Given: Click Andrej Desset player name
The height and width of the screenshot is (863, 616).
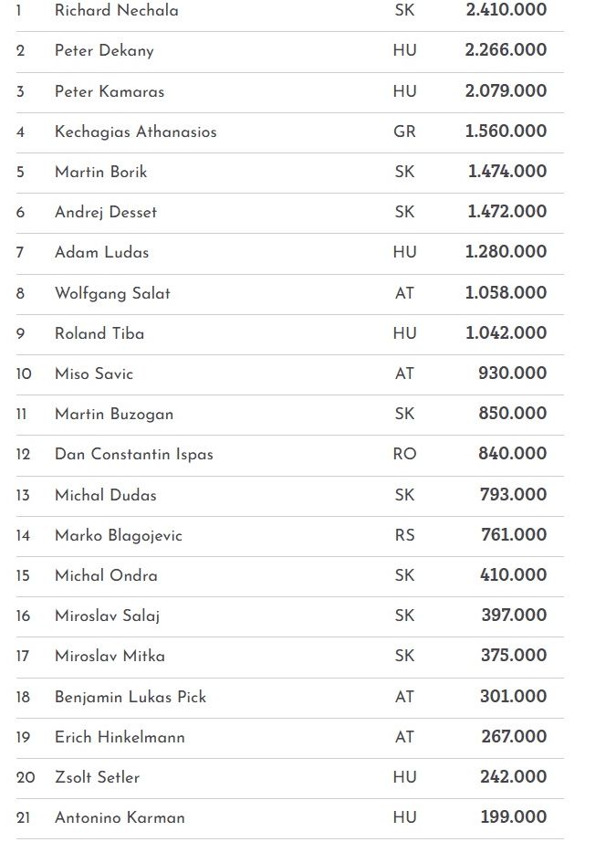Looking at the screenshot, I should (x=106, y=212).
